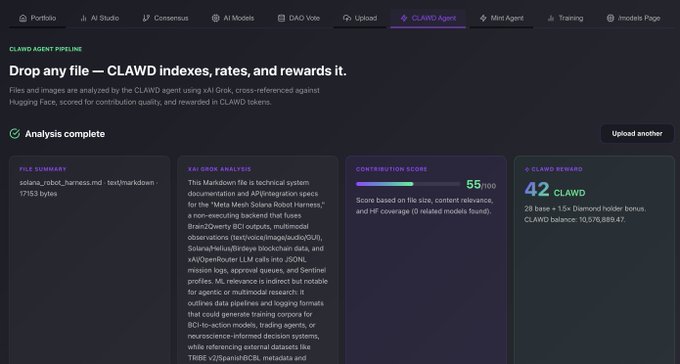Click the solana_robot_harness.md file name
Image resolution: width=680 pixels, height=364 pixels.
click(61, 183)
